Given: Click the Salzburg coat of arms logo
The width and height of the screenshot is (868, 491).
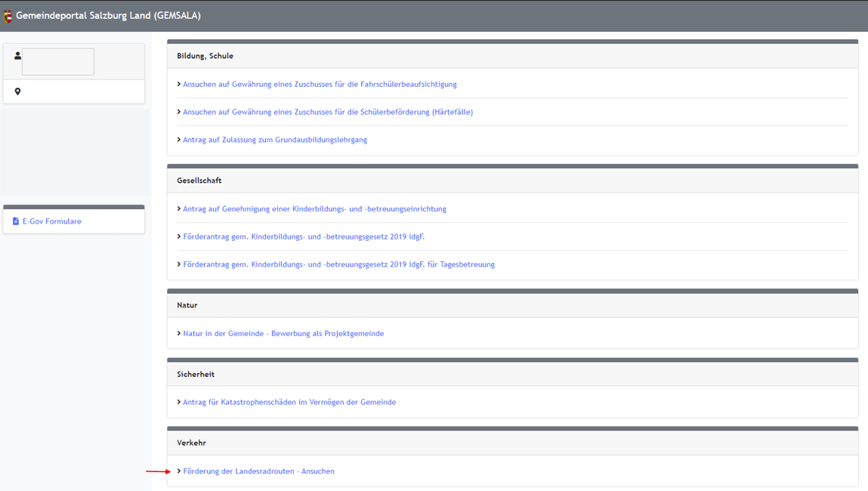Looking at the screenshot, I should [8, 16].
